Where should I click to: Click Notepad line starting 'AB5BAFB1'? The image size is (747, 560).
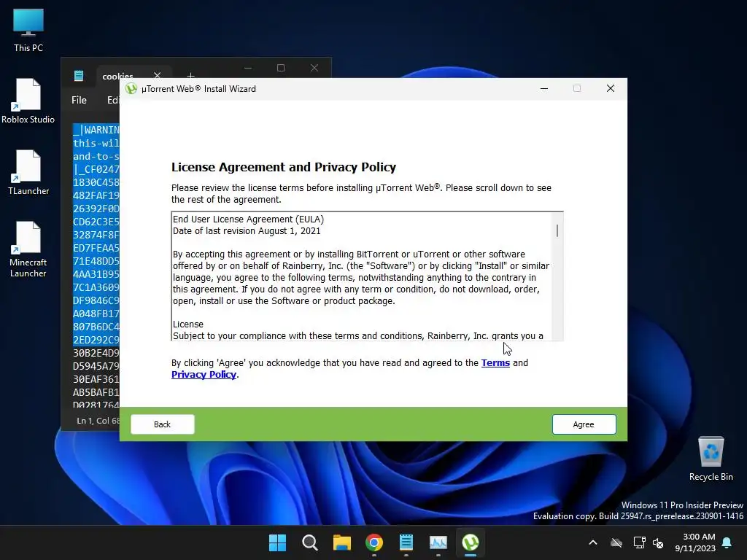tap(96, 392)
